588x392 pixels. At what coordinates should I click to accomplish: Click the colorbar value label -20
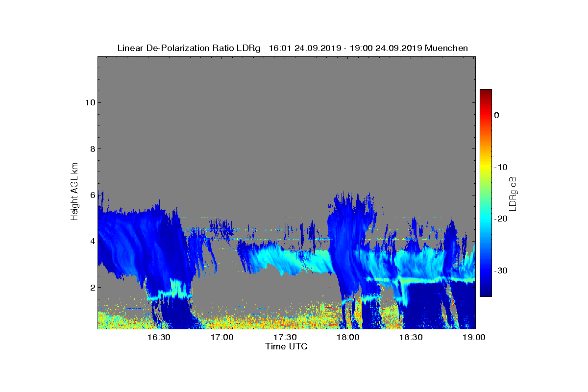tap(500, 219)
